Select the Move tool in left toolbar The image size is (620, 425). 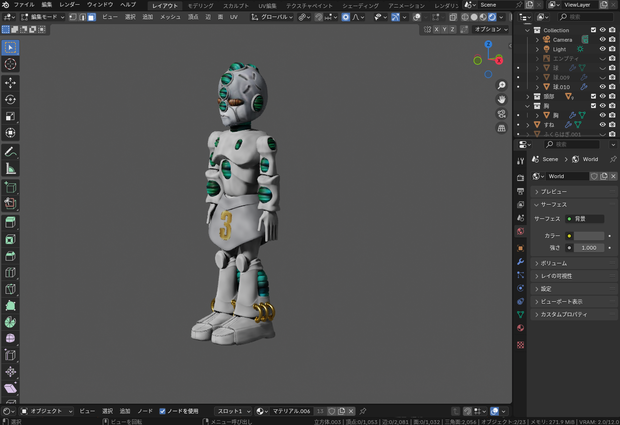click(x=10, y=83)
